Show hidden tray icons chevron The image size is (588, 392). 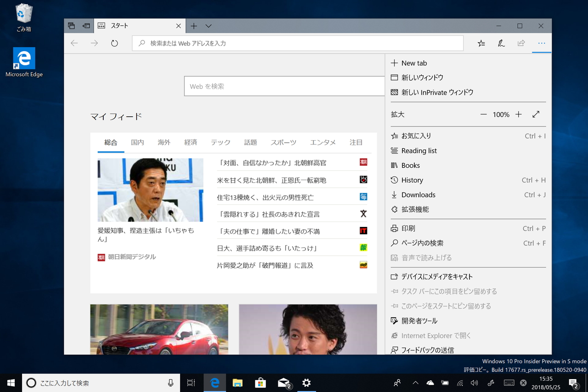point(415,383)
